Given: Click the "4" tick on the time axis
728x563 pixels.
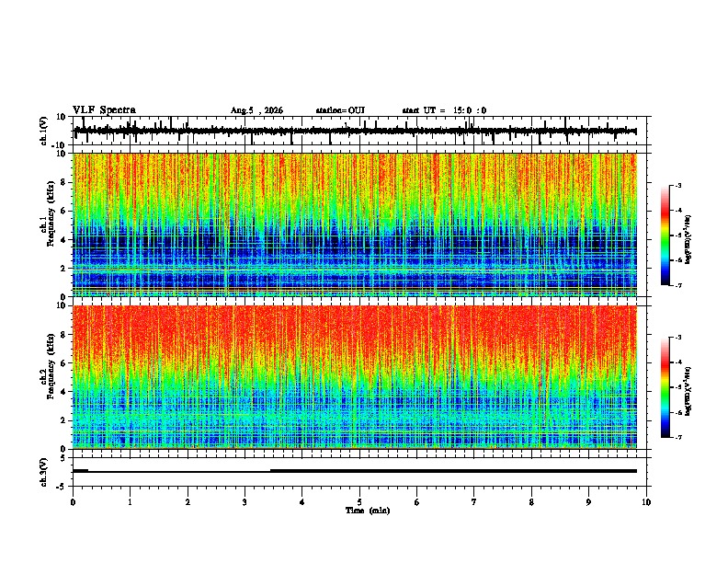Looking at the screenshot, I should tap(301, 502).
